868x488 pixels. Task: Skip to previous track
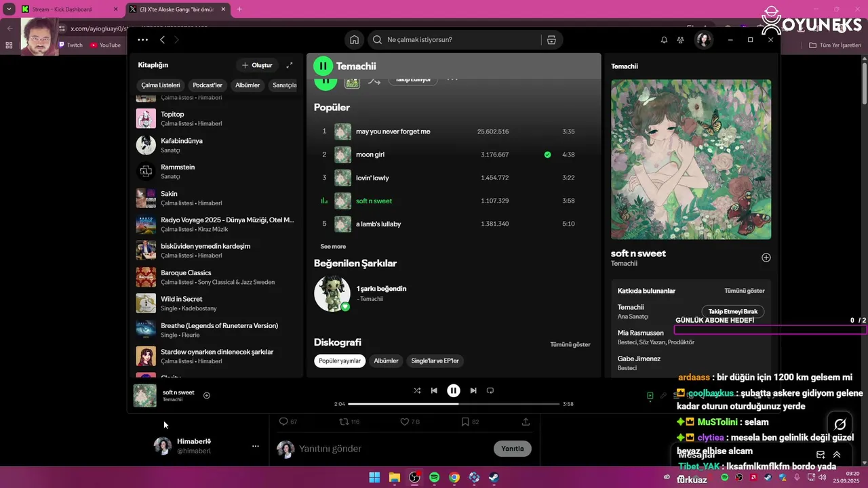(434, 390)
